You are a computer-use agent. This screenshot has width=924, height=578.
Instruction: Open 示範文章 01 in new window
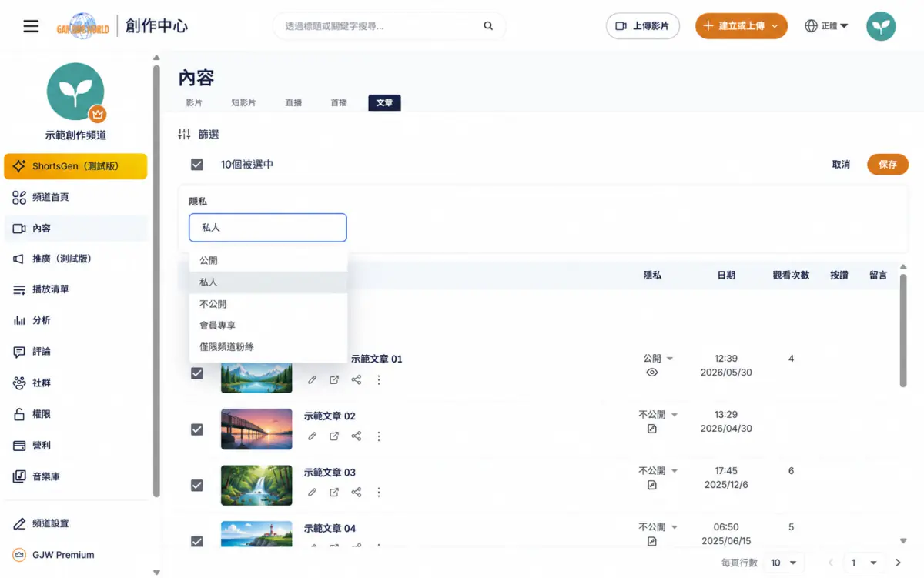(334, 380)
